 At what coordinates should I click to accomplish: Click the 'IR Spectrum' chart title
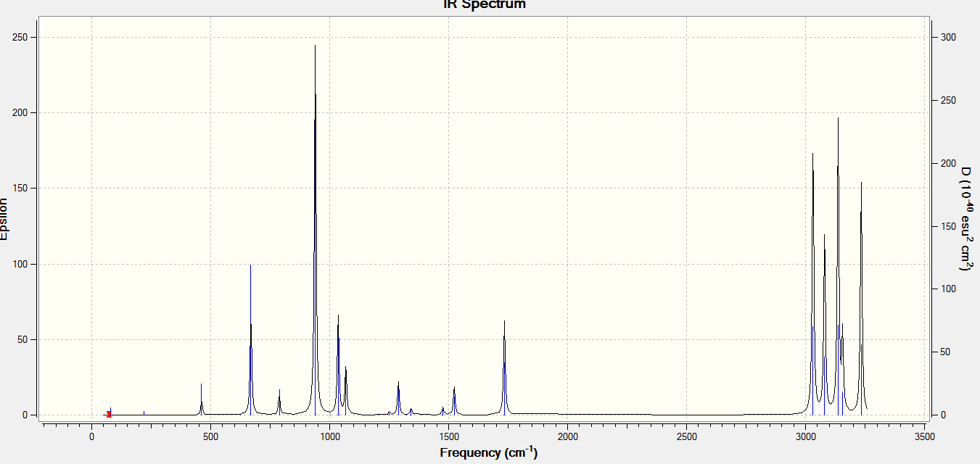point(485,4)
